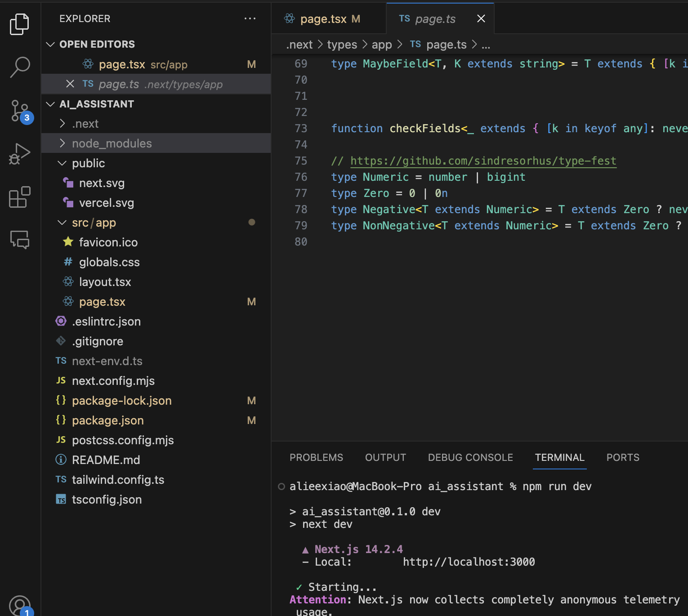Click the TS icon beside tailwind.config.ts
Image resolution: width=688 pixels, height=616 pixels.
coord(61,479)
